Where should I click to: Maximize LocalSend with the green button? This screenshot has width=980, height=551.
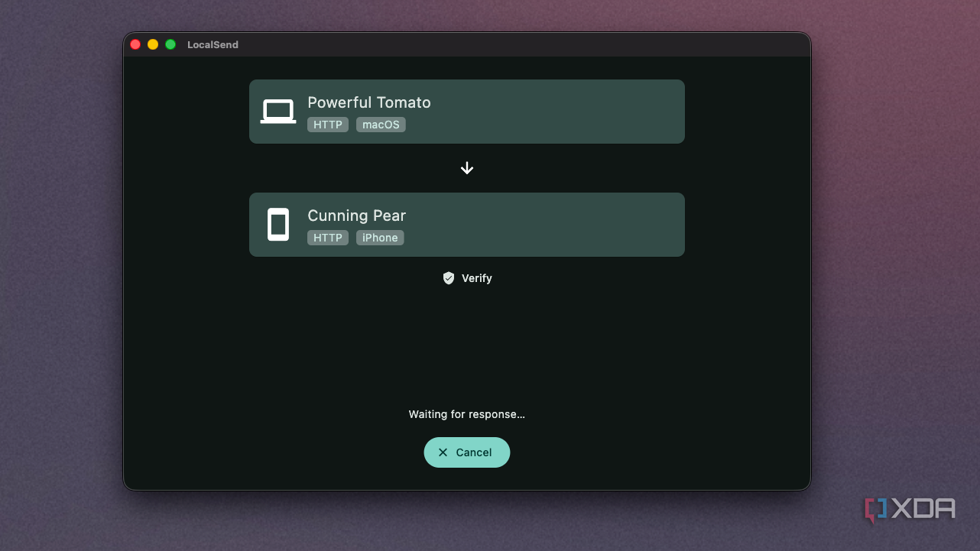point(170,44)
